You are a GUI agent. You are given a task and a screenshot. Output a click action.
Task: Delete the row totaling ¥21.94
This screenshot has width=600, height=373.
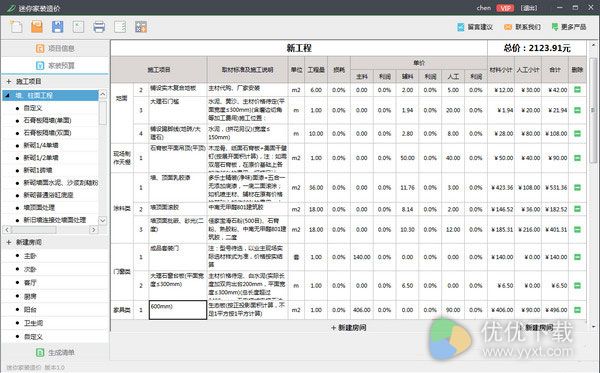click(577, 110)
